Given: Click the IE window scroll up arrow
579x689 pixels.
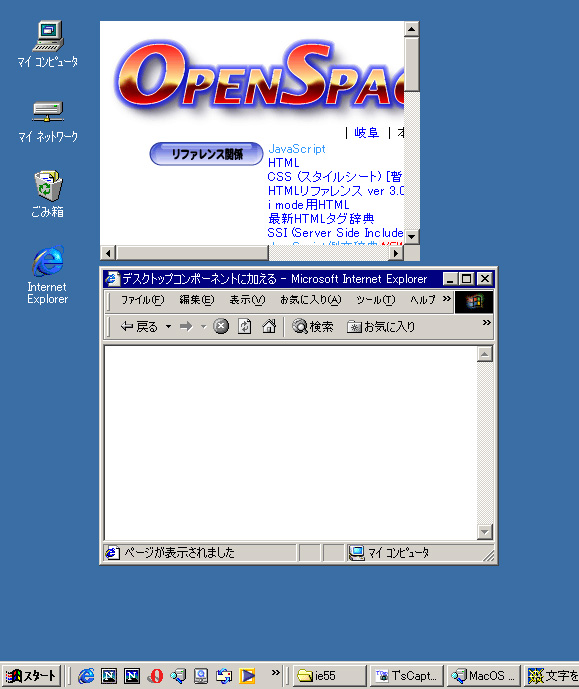Looking at the screenshot, I should coord(485,354).
